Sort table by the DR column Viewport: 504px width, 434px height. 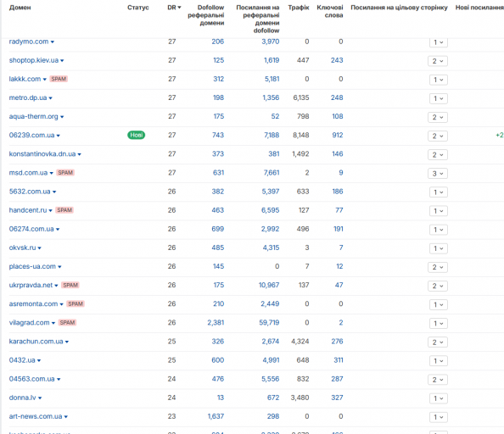pyautogui.click(x=174, y=8)
